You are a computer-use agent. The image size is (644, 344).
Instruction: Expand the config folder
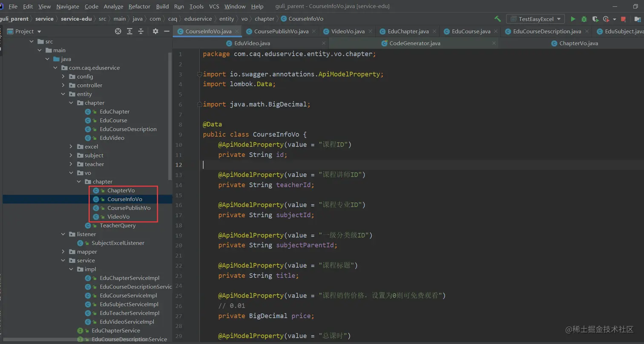(63, 77)
